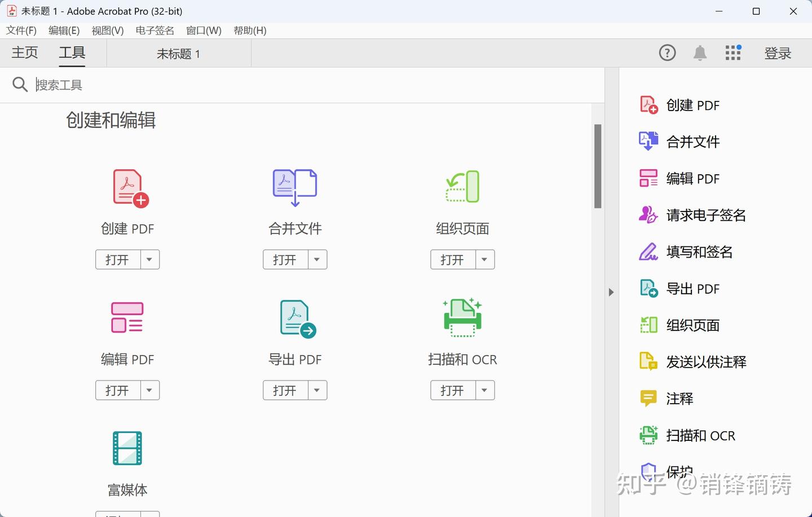The height and width of the screenshot is (517, 812).
Task: Maximize the Adobe Acrobat window
Action: click(x=756, y=11)
